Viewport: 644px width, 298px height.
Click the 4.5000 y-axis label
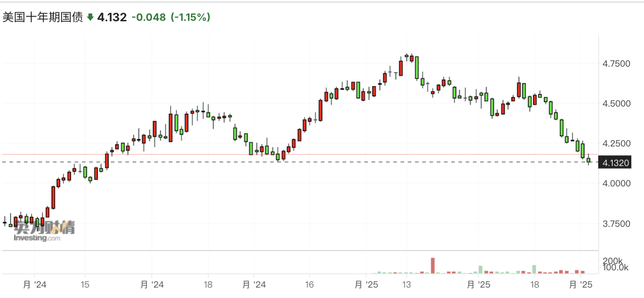[x=616, y=104]
